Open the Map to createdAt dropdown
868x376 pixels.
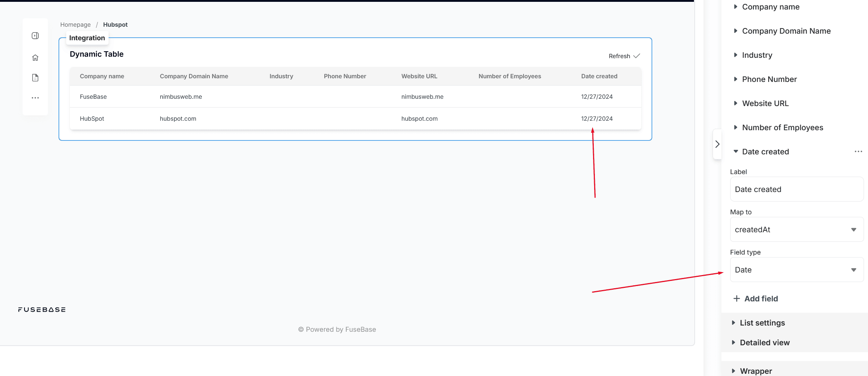click(x=797, y=229)
